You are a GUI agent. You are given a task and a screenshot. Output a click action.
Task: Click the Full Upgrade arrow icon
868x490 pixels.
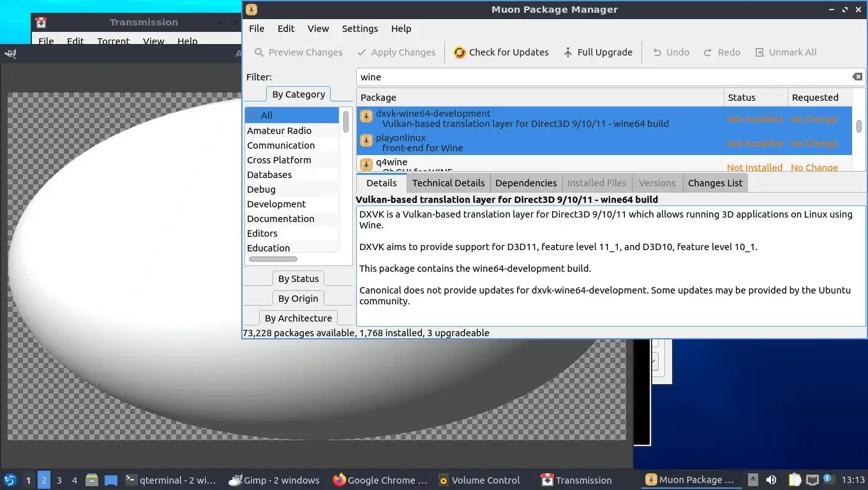click(x=567, y=52)
